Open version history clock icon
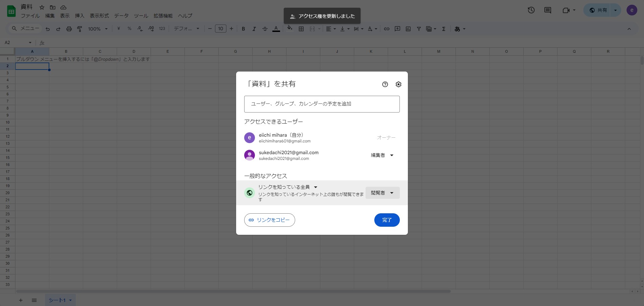Image resolution: width=644 pixels, height=306 pixels. point(531,10)
